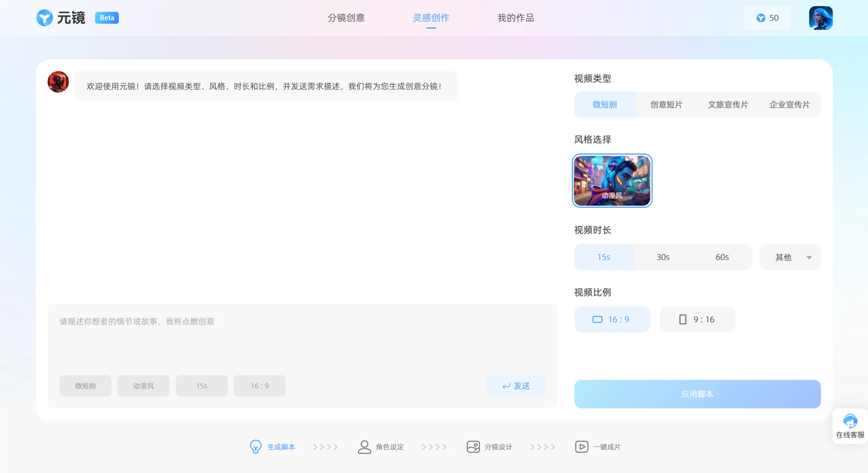The width and height of the screenshot is (868, 473).
Task: Select the 9:16 video ratio
Action: [697, 319]
